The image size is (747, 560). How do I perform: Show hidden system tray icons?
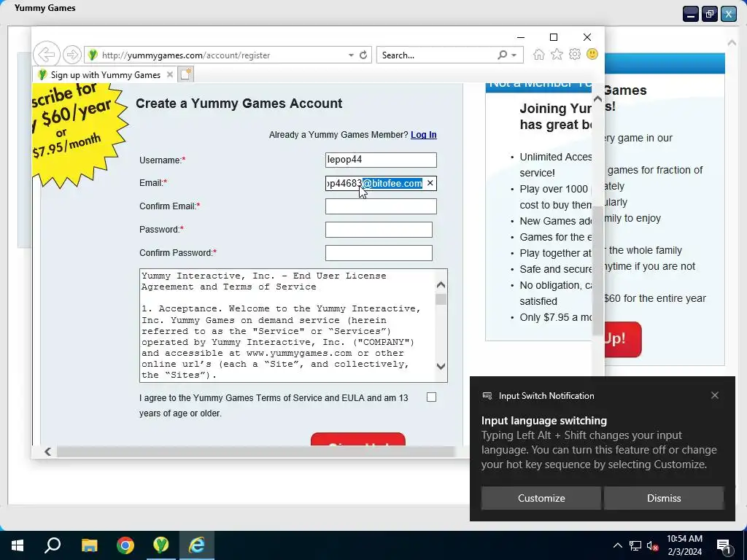[x=617, y=545]
